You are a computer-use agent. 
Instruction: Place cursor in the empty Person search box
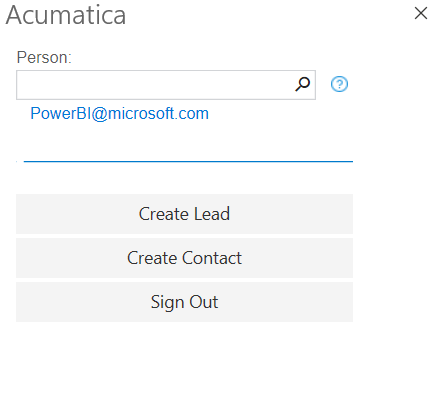click(155, 85)
